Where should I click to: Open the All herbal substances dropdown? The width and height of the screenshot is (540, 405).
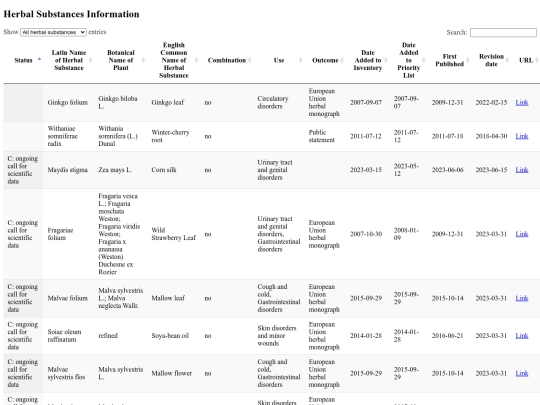point(53,32)
